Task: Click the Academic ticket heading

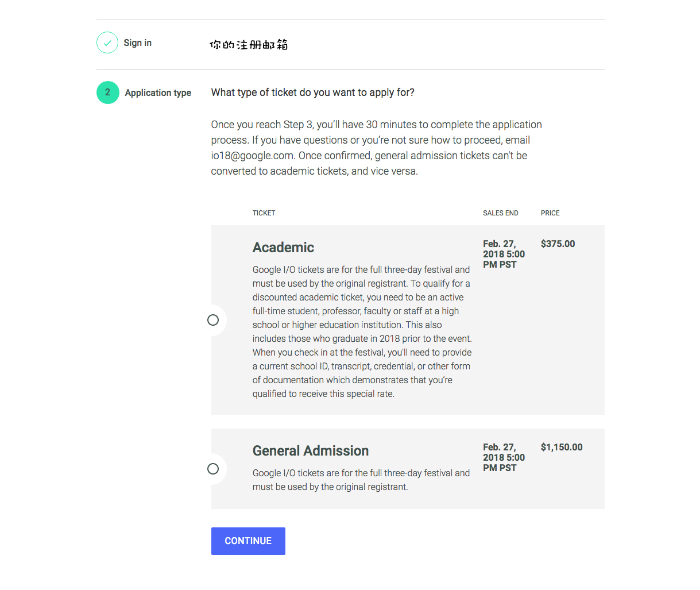Action: click(x=283, y=248)
